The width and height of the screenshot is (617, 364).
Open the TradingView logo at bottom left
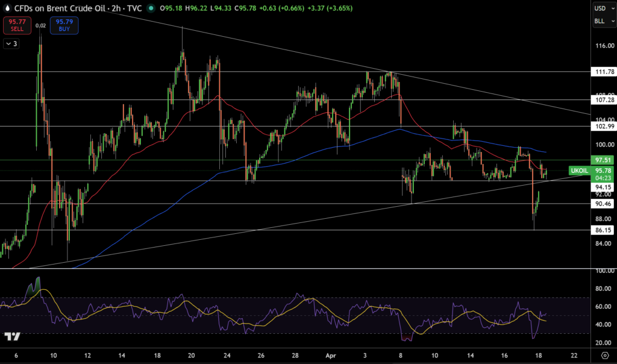(12, 336)
